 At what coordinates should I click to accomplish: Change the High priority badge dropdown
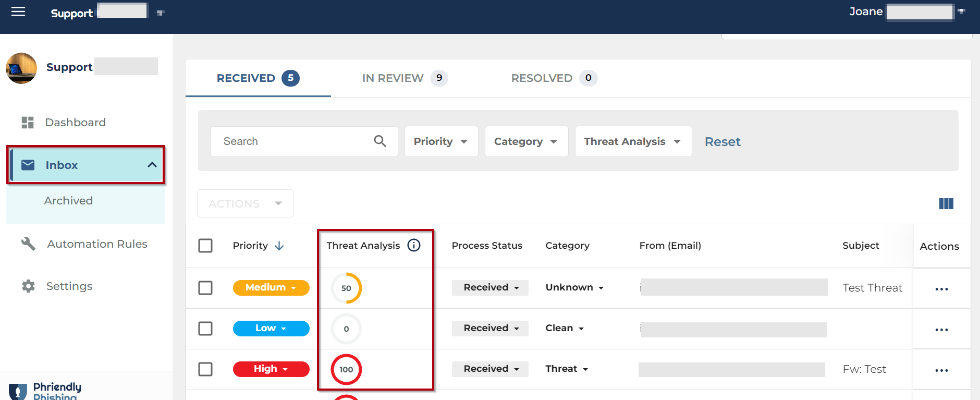tap(271, 369)
